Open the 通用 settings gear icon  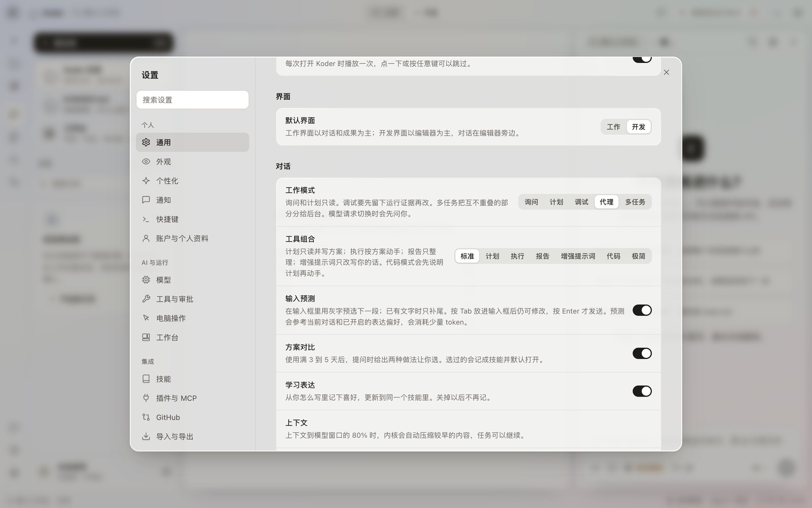pyautogui.click(x=146, y=142)
